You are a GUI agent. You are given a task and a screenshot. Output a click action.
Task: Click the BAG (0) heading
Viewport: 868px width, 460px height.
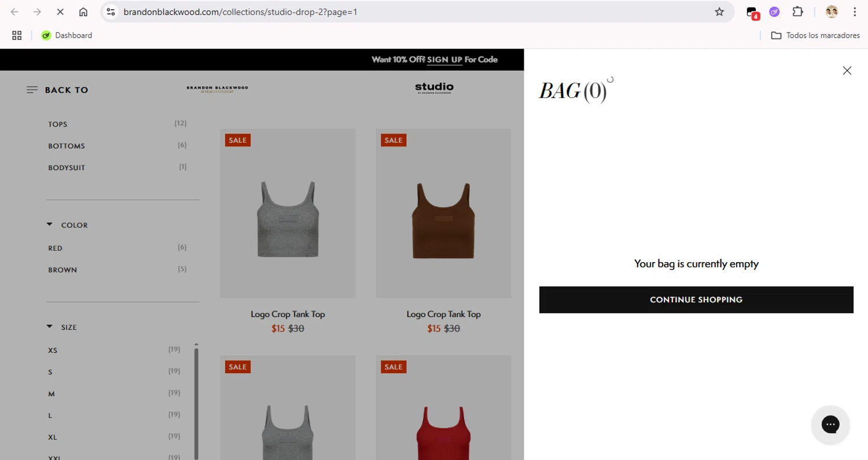(573, 91)
